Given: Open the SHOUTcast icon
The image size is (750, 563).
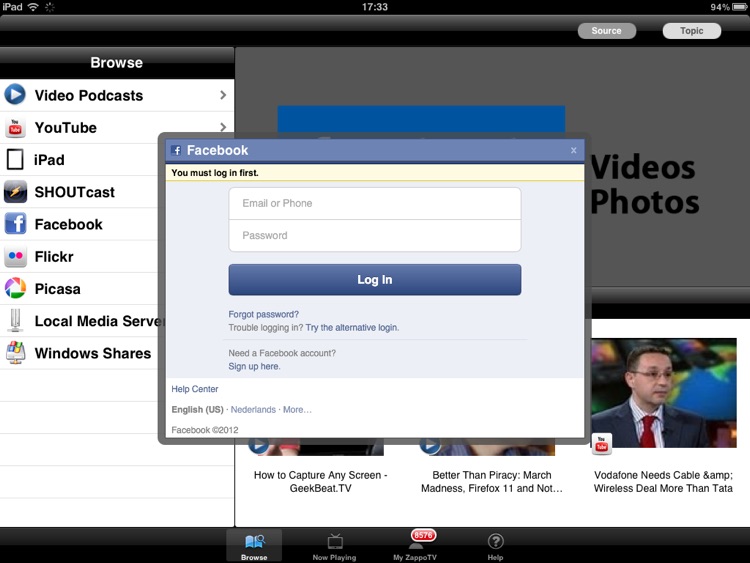Looking at the screenshot, I should [x=15, y=192].
